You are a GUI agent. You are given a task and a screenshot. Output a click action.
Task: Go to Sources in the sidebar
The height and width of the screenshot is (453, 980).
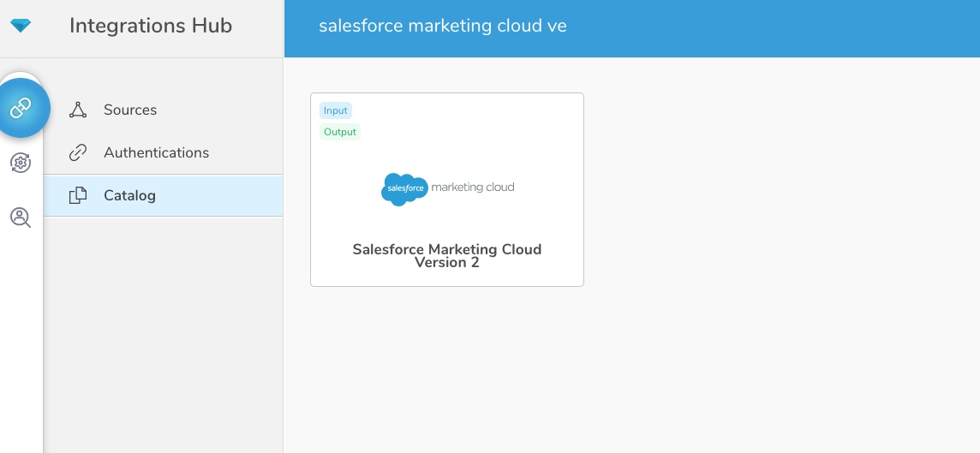pos(130,110)
